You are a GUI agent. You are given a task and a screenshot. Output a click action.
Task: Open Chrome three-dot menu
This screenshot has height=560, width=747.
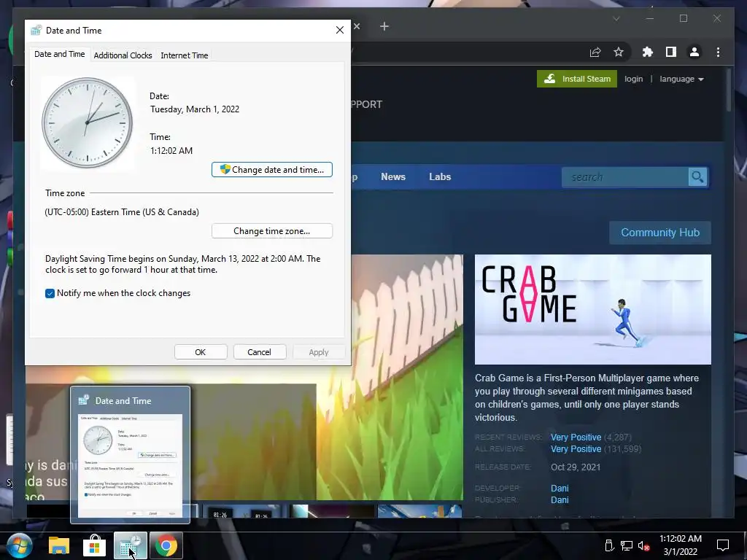coord(718,52)
